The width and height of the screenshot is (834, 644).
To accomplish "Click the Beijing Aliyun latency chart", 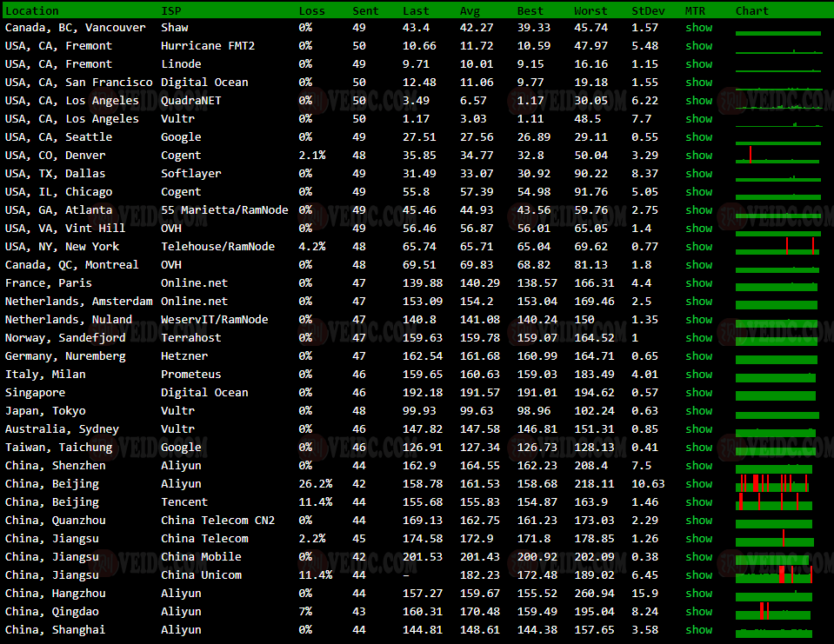I will tap(776, 484).
